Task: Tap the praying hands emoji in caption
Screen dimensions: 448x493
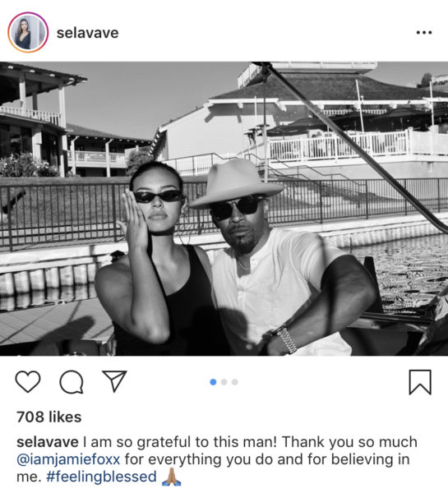Action: [171, 477]
